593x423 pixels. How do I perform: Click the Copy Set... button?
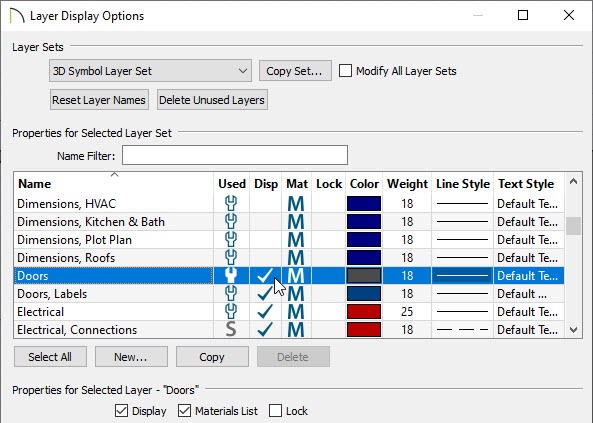click(295, 71)
